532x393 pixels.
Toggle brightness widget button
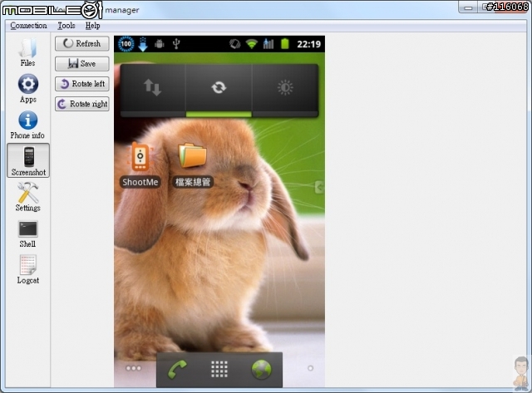[285, 88]
